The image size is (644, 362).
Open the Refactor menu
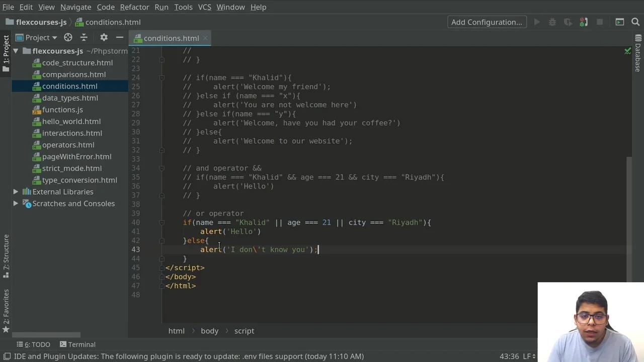[134, 7]
